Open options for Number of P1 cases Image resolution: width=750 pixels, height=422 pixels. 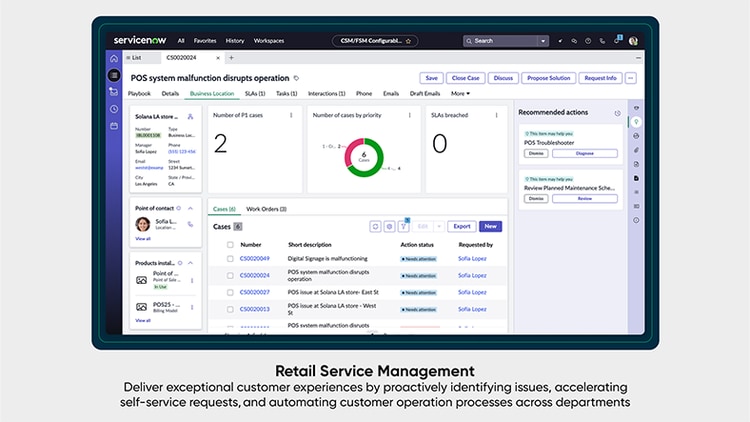click(291, 115)
